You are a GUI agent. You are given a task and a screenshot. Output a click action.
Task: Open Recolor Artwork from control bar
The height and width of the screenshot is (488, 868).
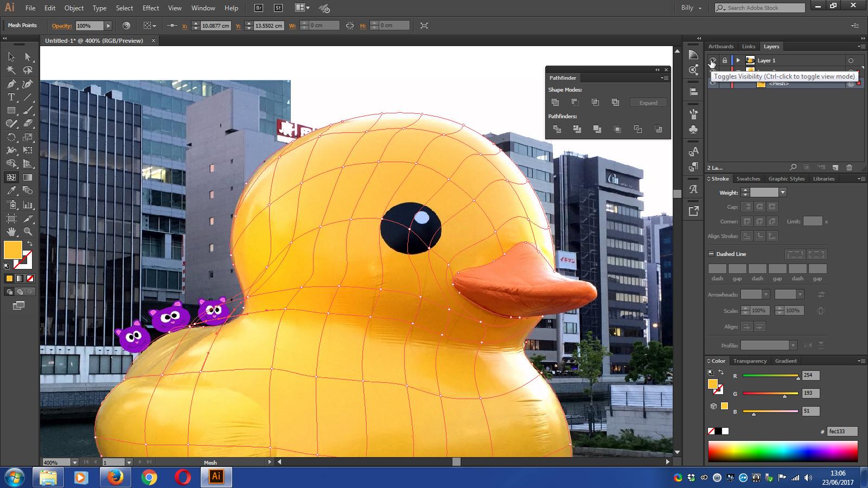click(126, 25)
